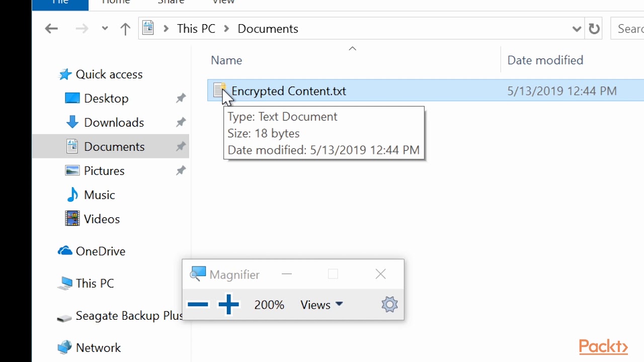Screen dimensions: 644x362
Task: Refresh the Documents folder view
Action: (x=594, y=29)
